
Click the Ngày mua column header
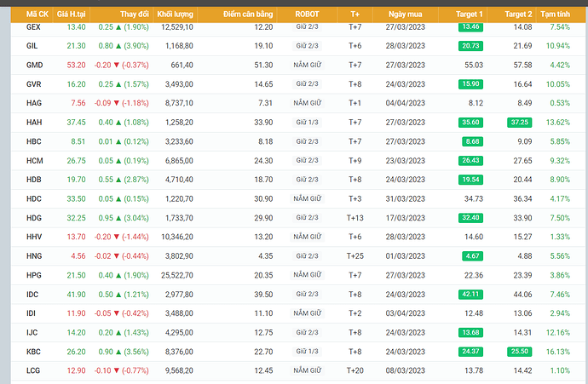point(403,15)
